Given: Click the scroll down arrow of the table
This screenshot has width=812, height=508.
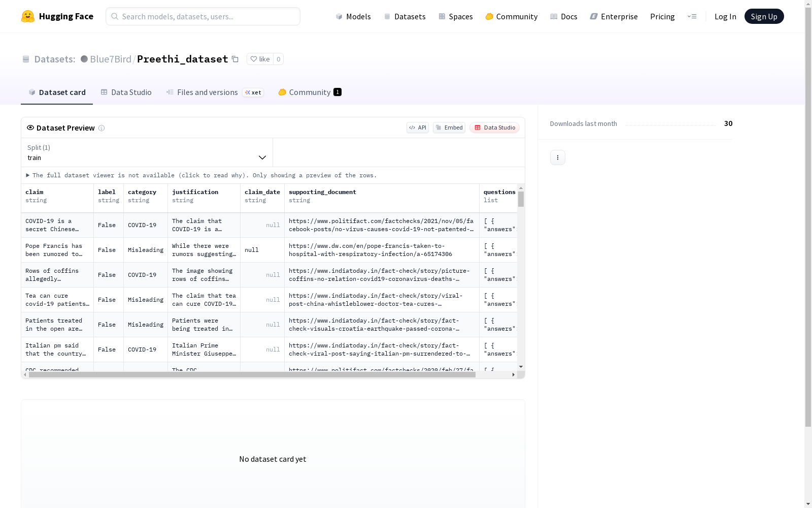Looking at the screenshot, I should tap(521, 367).
